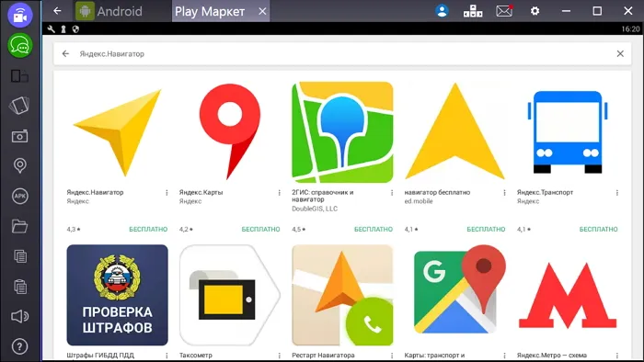
Task: Click the DoubleGIS, LLC developer name
Action: 315,209
